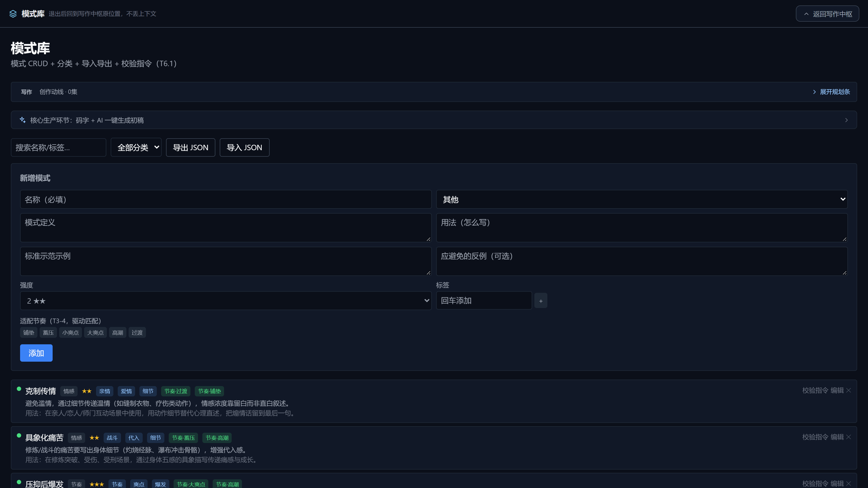Image resolution: width=868 pixels, height=488 pixels.
Task: Delete 克制传情 pattern with X icon
Action: click(x=848, y=390)
